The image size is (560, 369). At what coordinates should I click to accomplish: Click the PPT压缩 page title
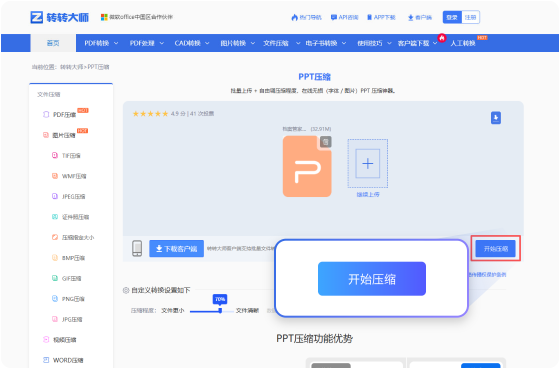tap(315, 77)
